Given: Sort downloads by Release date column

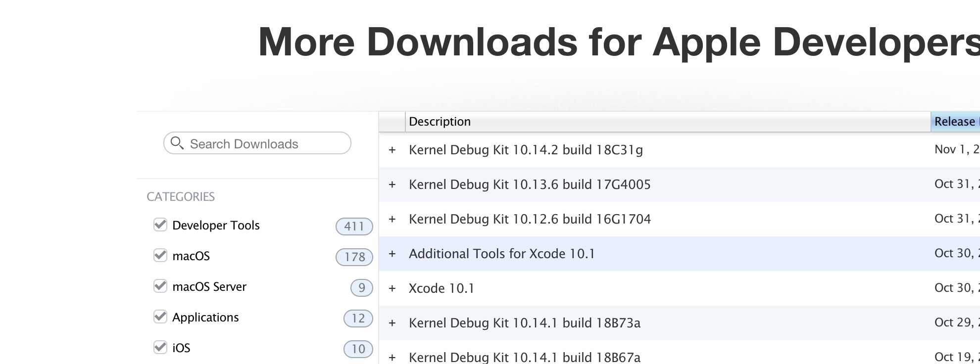Looking at the screenshot, I should (x=954, y=121).
